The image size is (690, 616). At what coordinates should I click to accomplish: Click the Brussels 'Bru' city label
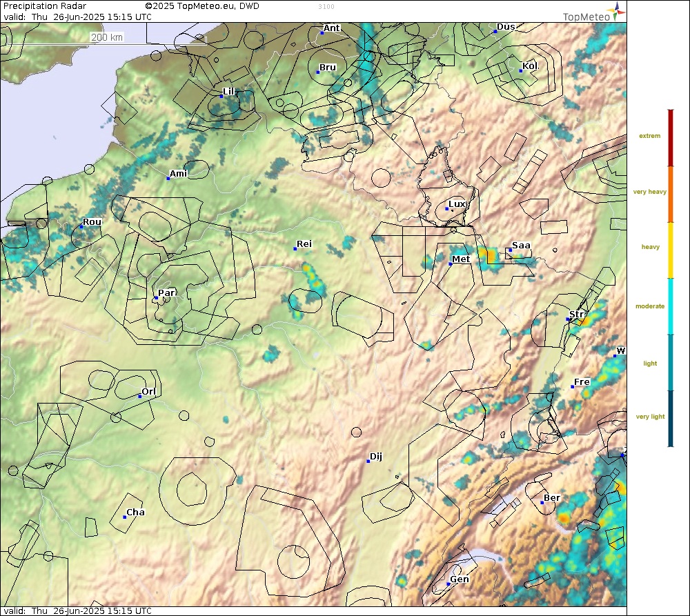328,68
